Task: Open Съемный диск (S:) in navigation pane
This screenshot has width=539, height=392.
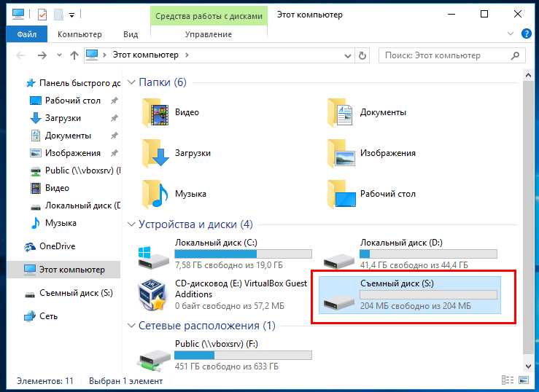Action: pos(69,293)
